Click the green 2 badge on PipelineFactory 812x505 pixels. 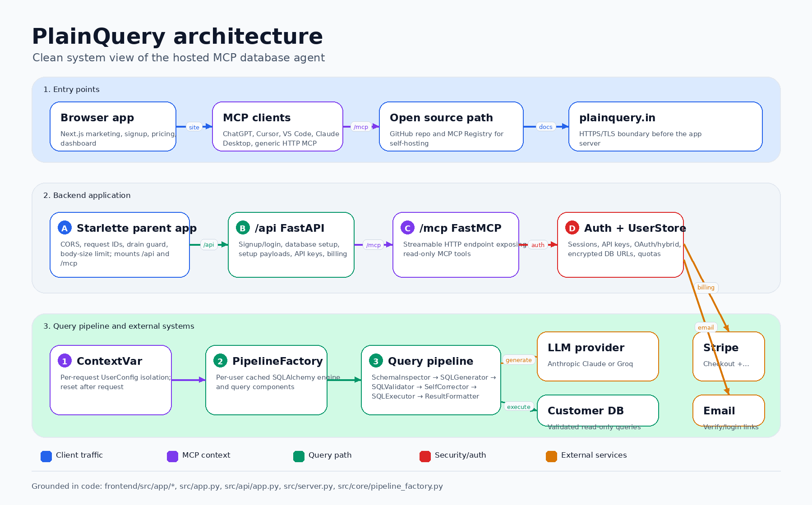tap(220, 361)
